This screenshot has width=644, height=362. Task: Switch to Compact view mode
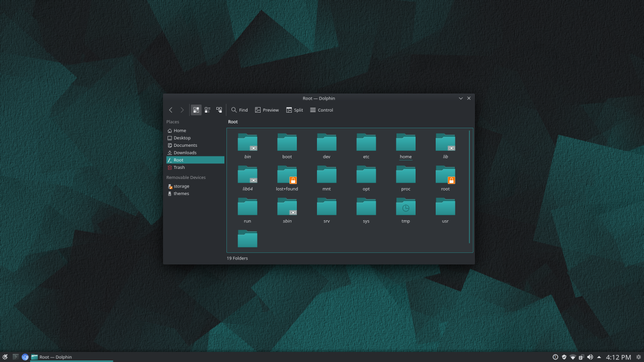pyautogui.click(x=207, y=110)
